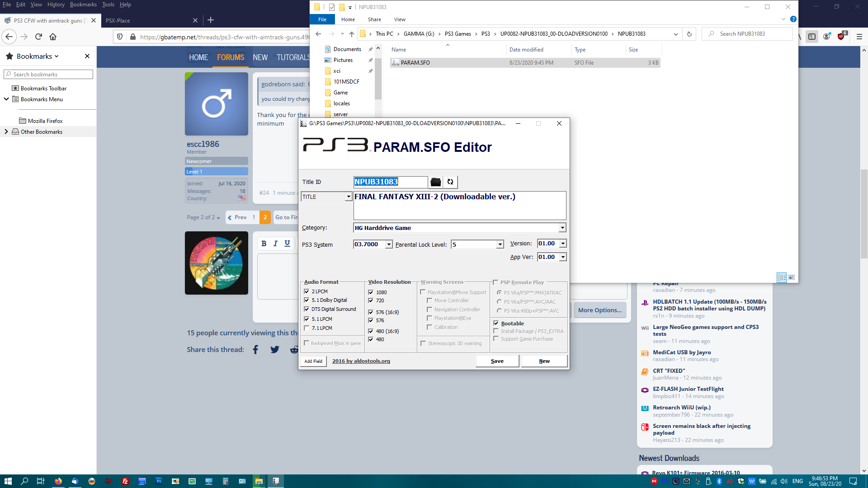Close the Bookmarks sidebar

click(x=87, y=56)
